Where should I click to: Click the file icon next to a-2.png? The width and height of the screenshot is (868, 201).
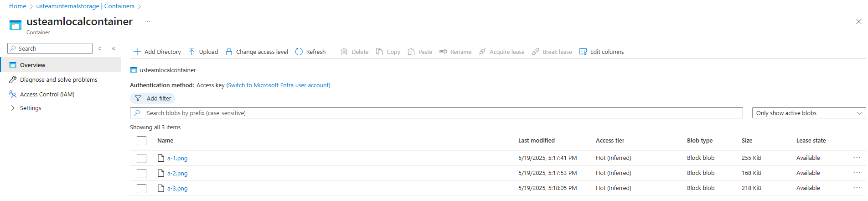[161, 173]
